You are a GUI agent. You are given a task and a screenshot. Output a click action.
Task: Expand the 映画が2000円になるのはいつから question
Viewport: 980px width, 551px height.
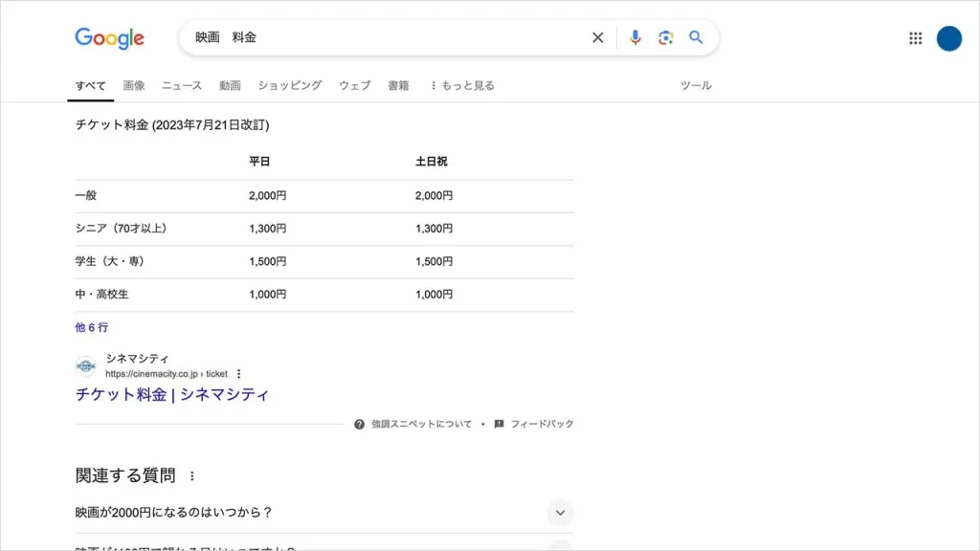click(x=560, y=513)
